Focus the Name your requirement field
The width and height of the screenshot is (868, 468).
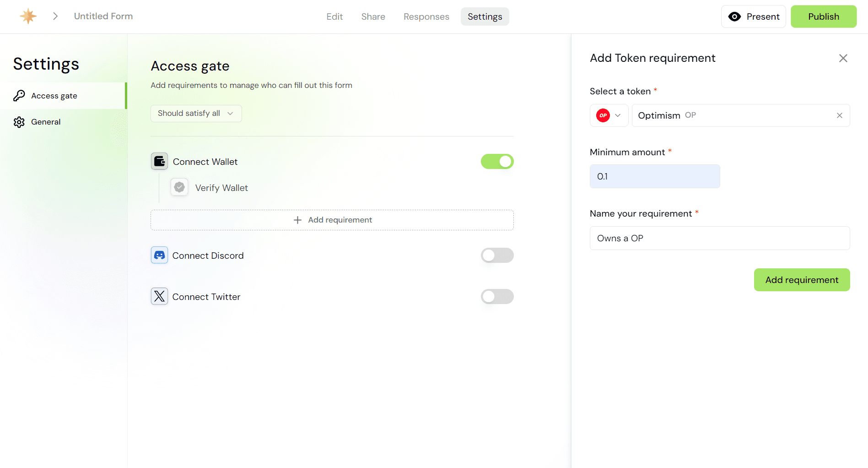tap(720, 238)
